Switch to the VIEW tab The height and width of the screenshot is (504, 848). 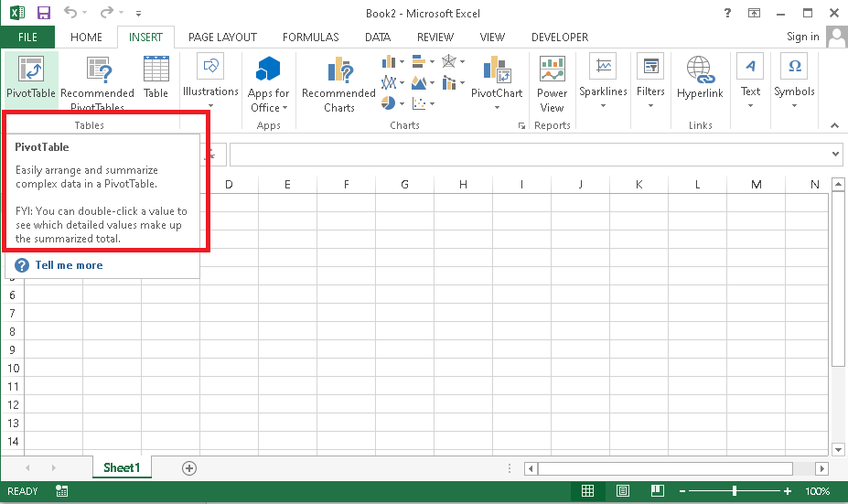click(492, 37)
